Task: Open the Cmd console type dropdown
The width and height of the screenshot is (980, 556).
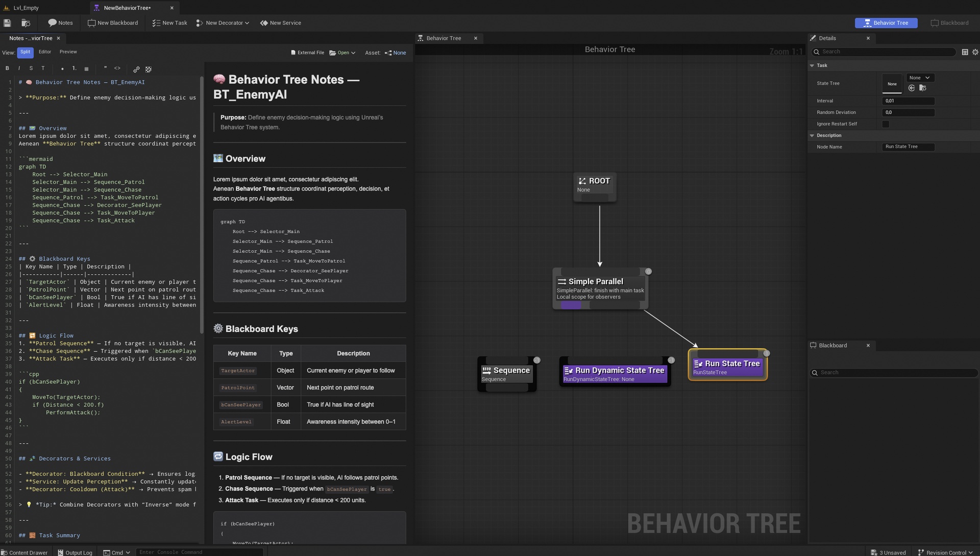Action: (117, 552)
